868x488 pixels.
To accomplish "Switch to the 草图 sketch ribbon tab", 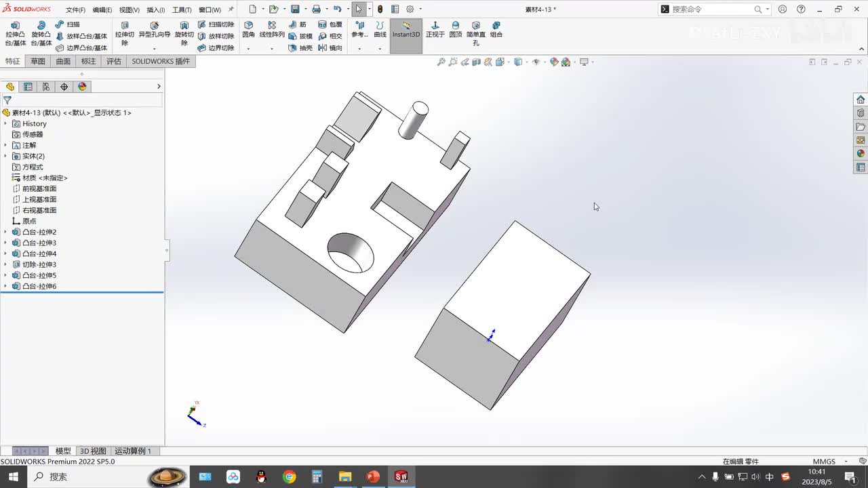I will coord(38,61).
